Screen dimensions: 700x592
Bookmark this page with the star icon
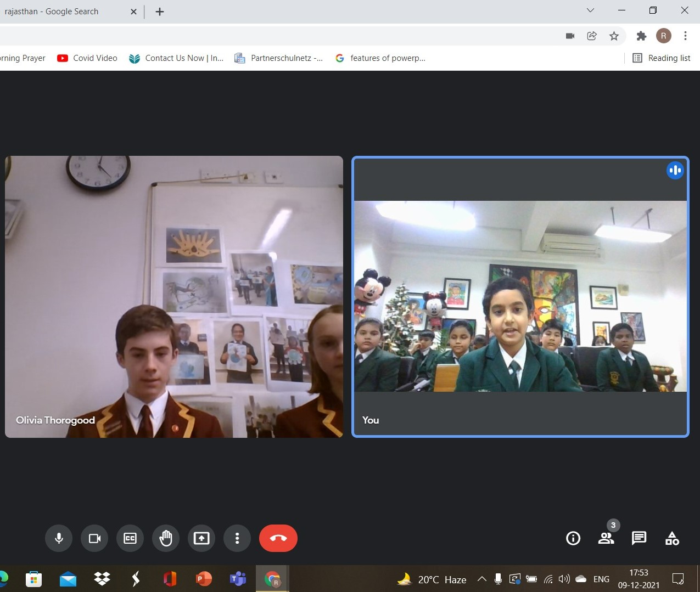click(x=614, y=36)
